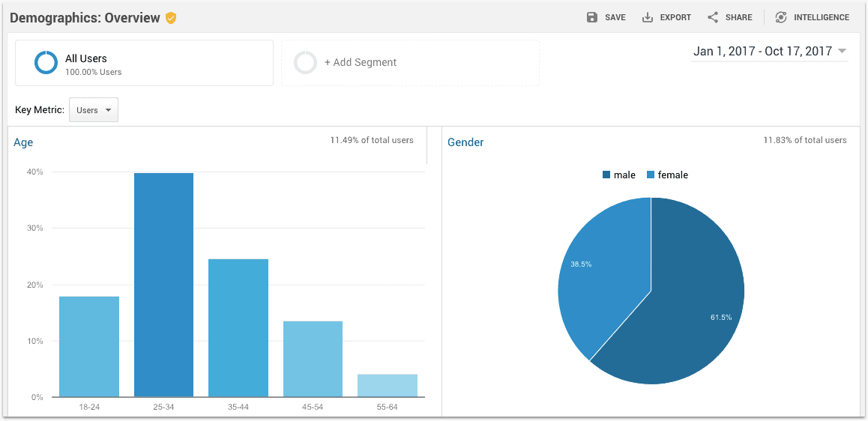868x421 pixels.
Task: Click the INTELLIGENCE label
Action: (x=822, y=17)
